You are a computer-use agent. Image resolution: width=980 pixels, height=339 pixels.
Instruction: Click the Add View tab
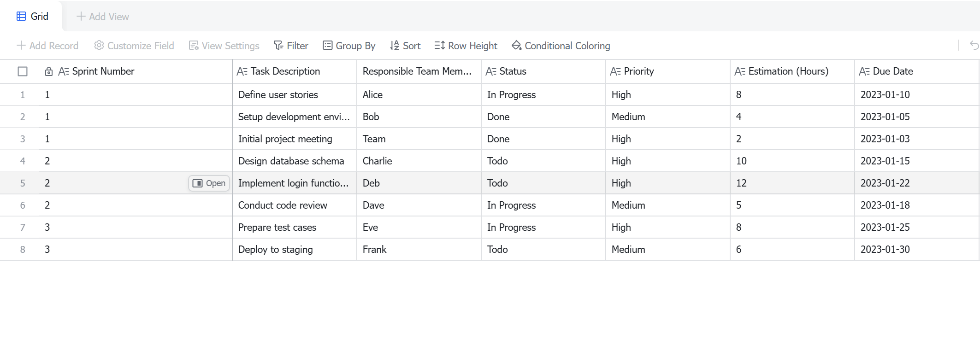coord(102,17)
